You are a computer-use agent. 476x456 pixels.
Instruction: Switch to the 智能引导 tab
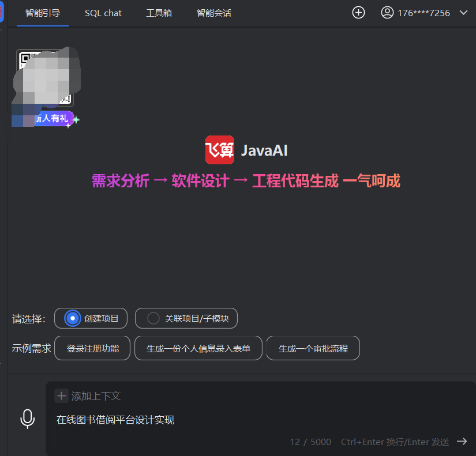(x=43, y=13)
